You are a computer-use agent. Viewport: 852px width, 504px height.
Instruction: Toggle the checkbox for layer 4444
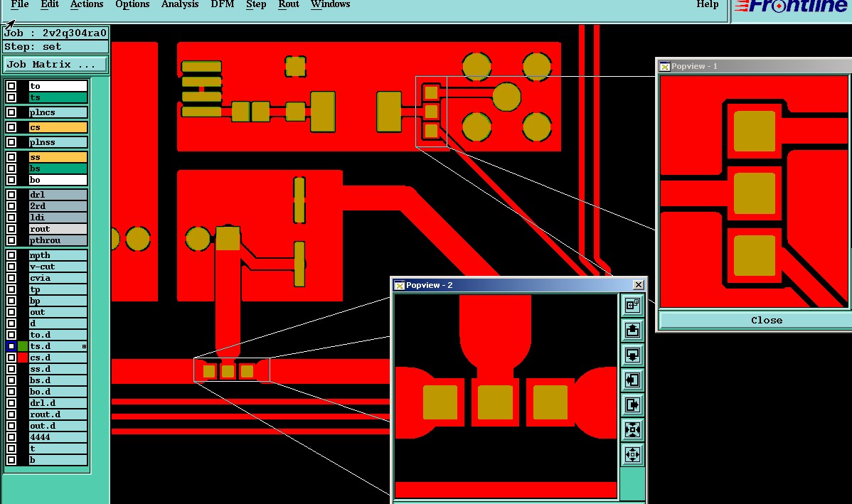(11, 436)
